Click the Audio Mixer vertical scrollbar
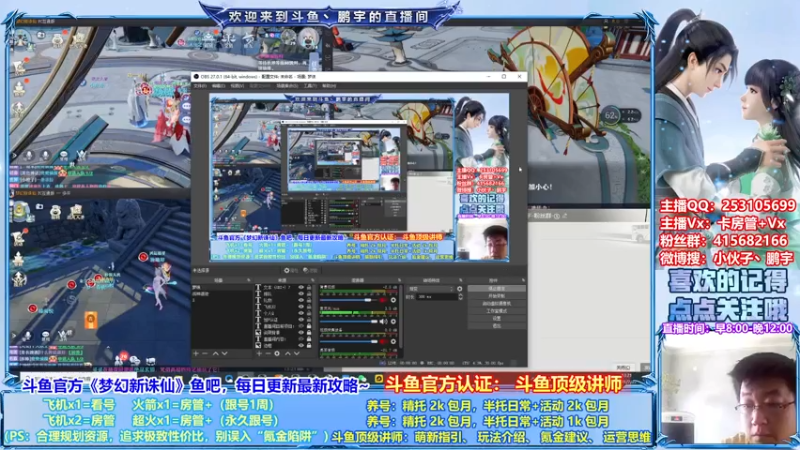Screen dimensions: 800x450 401,317
